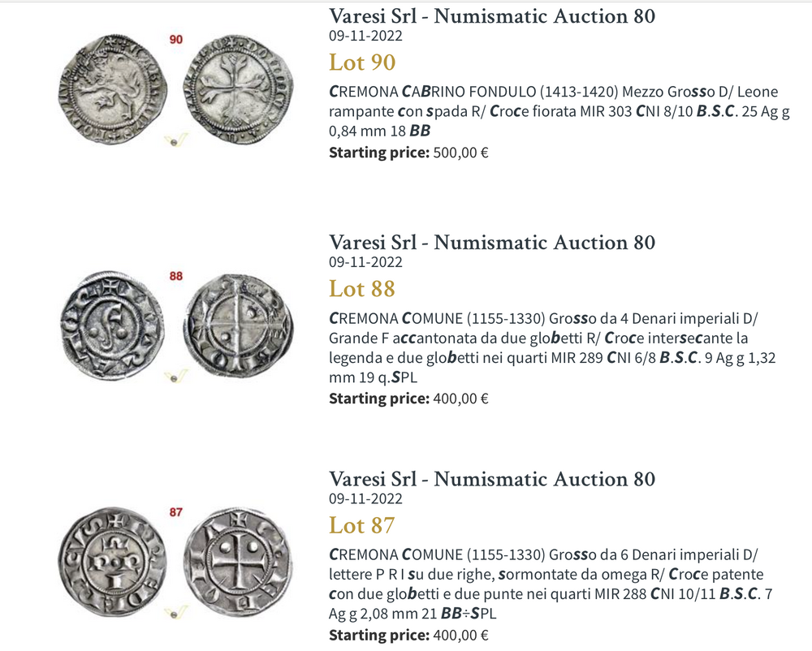Open the Lot 90 title link
812x651 pixels.
(x=361, y=63)
